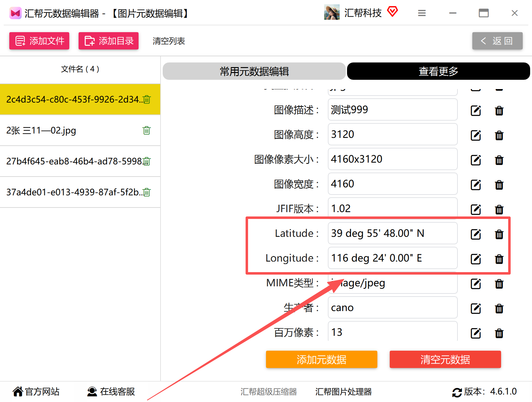Delete the MIME类型 metadata entry
This screenshot has height=402, width=532.
point(499,284)
